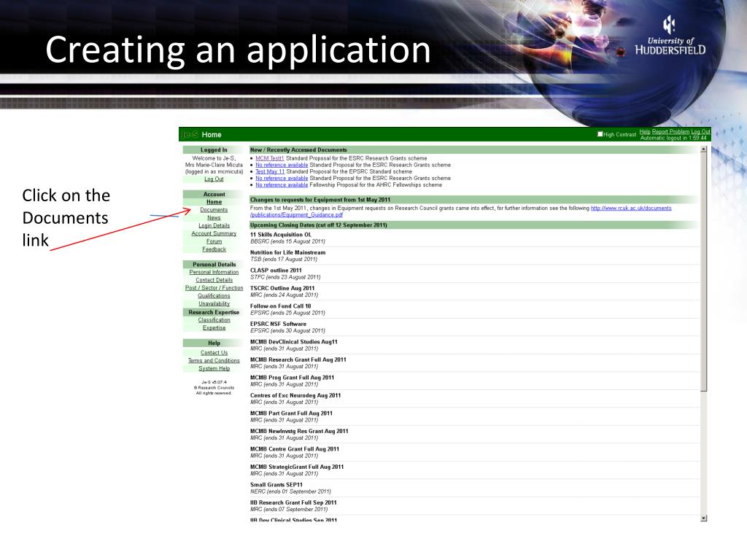Select 'MCMB Centre Grant Full Aug 2011' entry

click(295, 449)
